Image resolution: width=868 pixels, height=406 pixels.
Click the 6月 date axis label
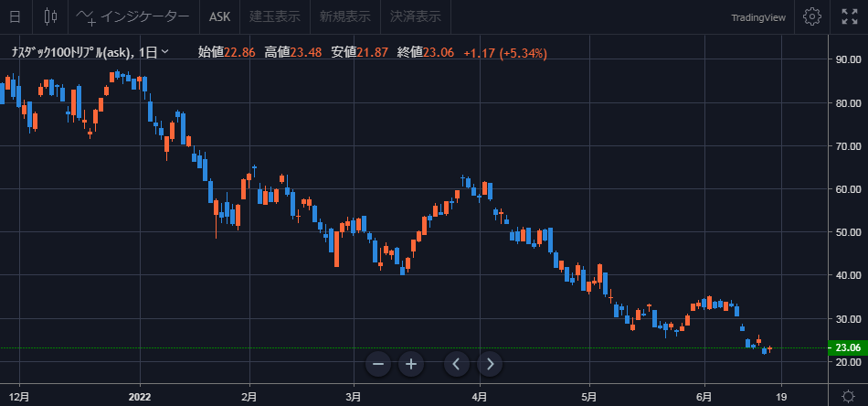click(x=704, y=397)
